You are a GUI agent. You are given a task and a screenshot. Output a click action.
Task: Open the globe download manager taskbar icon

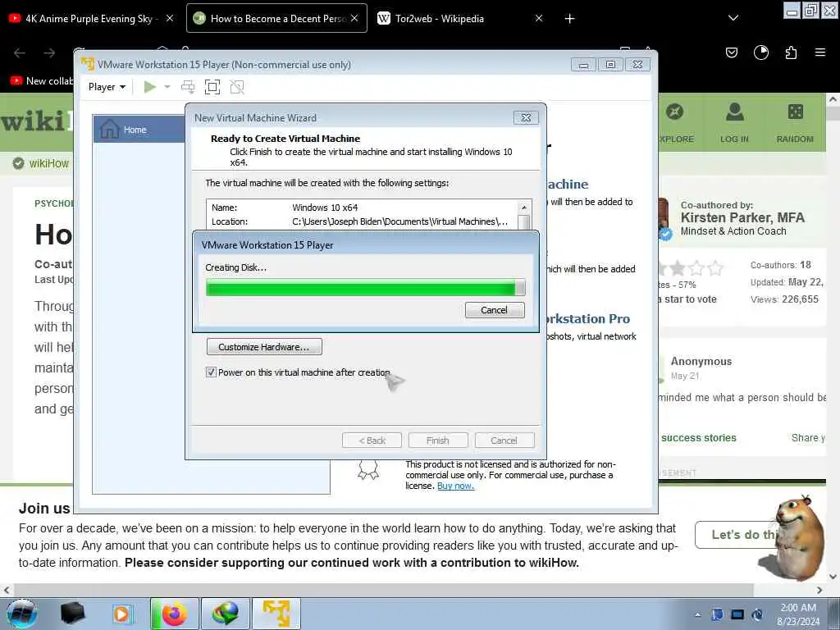[x=226, y=614]
